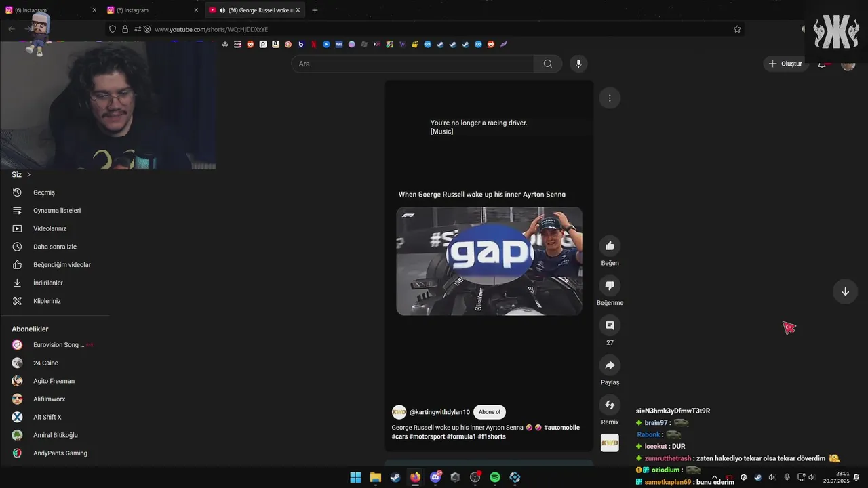Open Spotify from the taskbar
This screenshot has height=488, width=868.
click(495, 477)
